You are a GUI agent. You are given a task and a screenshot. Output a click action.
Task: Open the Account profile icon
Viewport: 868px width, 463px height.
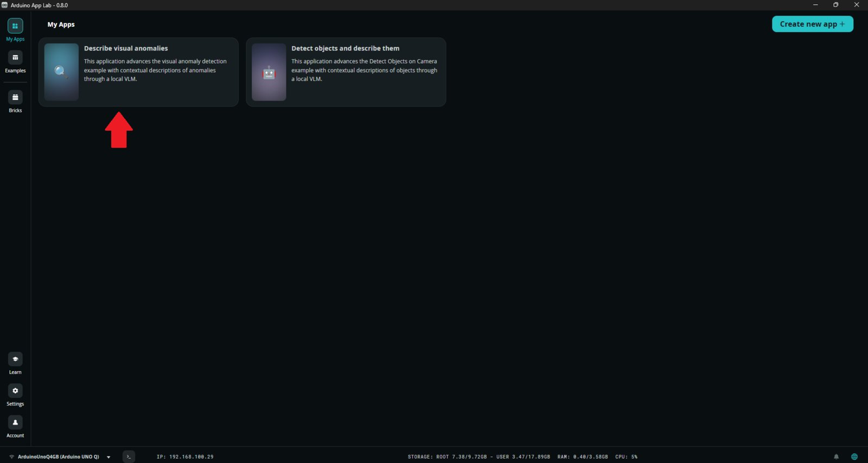click(x=15, y=422)
